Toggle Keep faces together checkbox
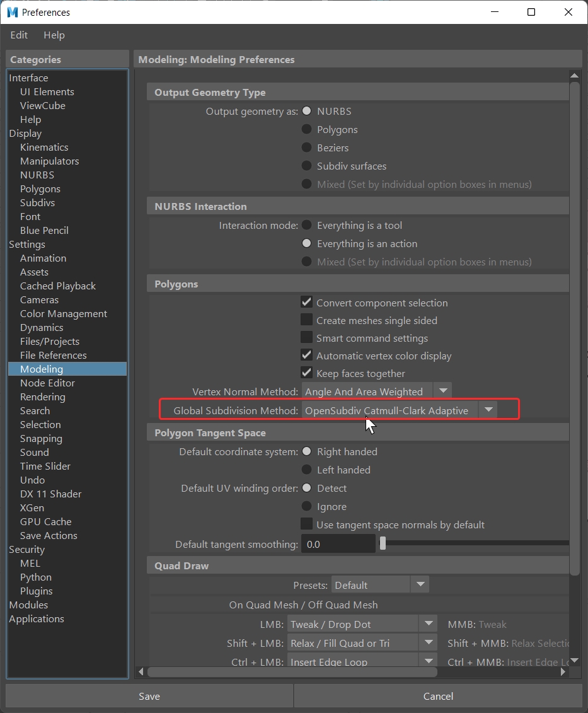 [306, 373]
